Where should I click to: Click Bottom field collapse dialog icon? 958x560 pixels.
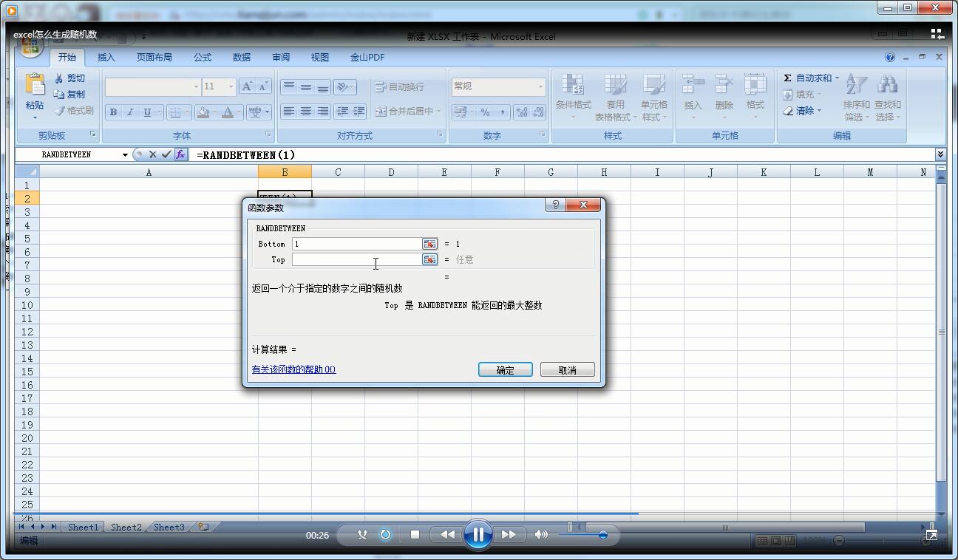click(x=429, y=244)
